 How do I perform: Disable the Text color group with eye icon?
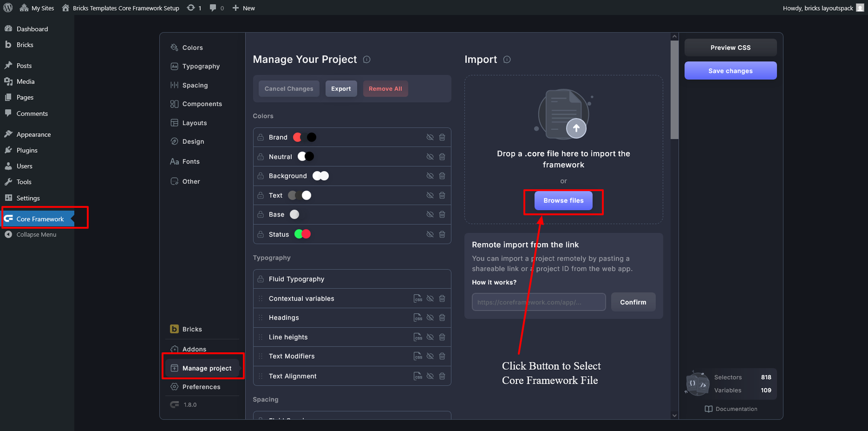pos(430,195)
